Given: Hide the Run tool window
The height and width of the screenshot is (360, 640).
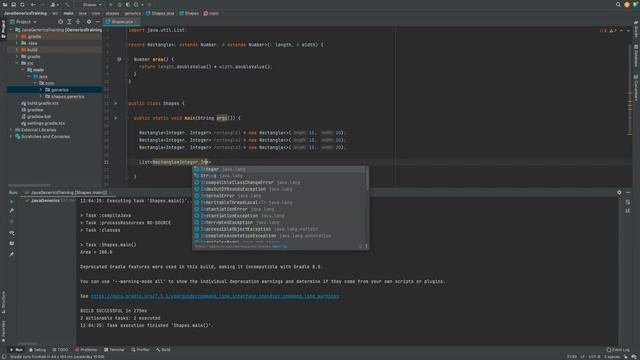Looking at the screenshot, I should 628,193.
